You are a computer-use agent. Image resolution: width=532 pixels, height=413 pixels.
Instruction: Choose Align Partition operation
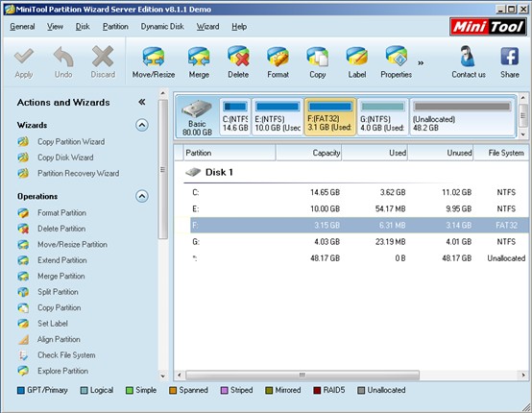[59, 339]
